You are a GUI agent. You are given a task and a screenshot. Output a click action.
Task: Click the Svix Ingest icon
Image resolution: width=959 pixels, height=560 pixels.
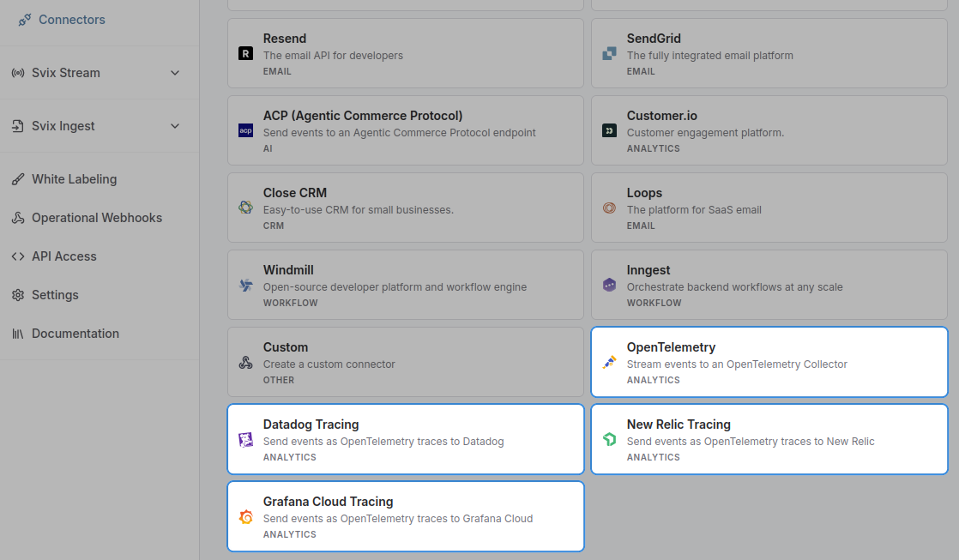pyautogui.click(x=18, y=126)
